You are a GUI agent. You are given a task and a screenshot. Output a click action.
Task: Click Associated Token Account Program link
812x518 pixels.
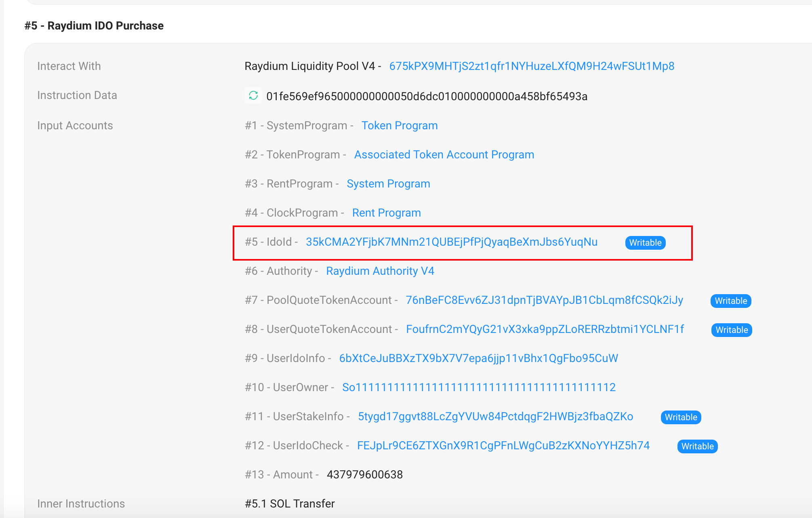(x=444, y=155)
